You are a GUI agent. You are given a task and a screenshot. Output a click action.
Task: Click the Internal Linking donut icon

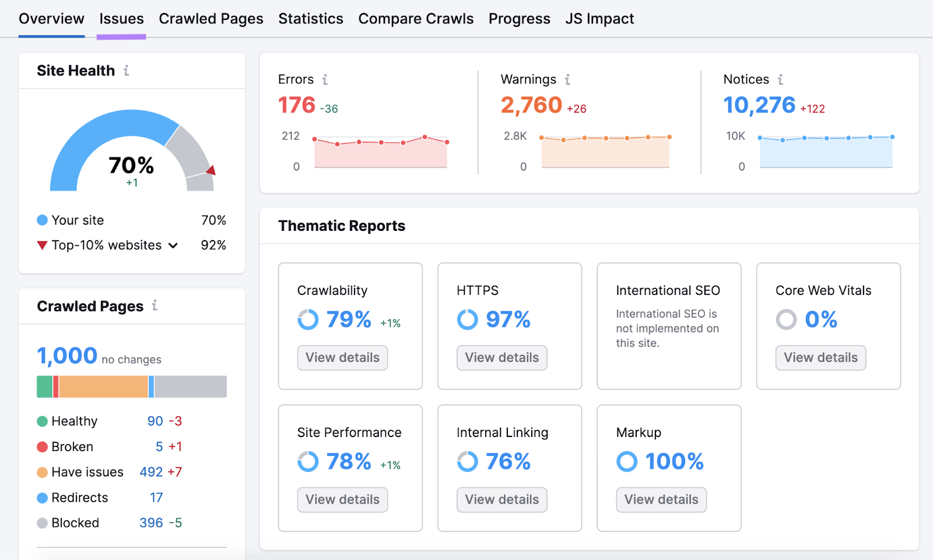(x=466, y=461)
